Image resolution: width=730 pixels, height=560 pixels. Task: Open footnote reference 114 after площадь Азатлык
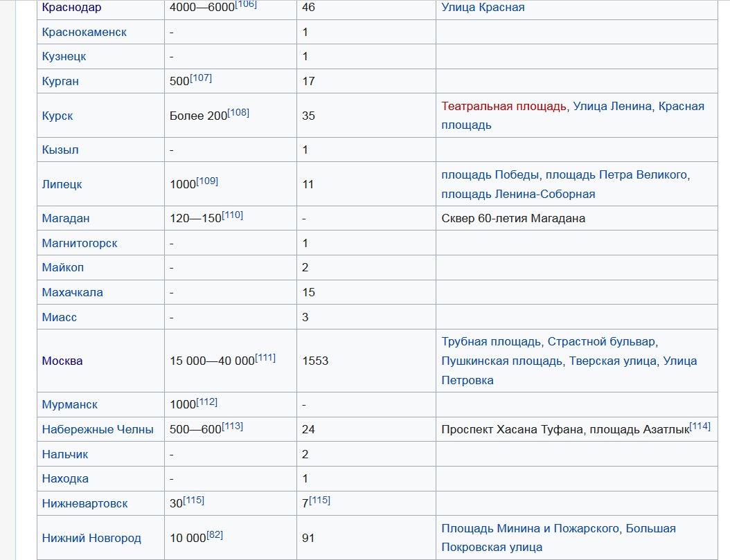click(x=700, y=426)
